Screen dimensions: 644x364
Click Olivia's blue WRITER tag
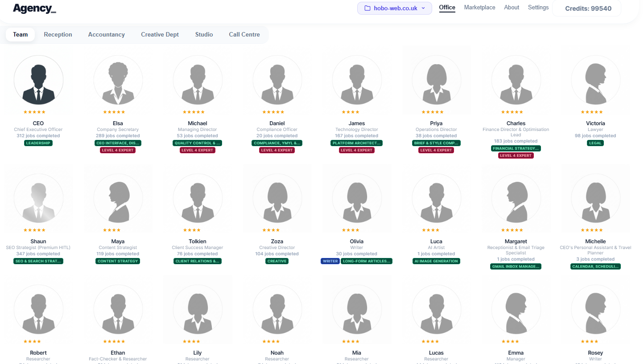[330, 261]
